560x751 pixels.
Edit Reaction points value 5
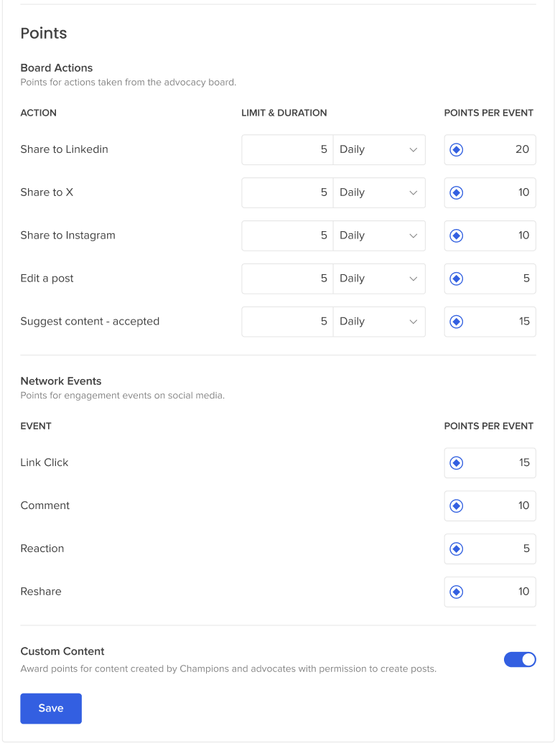tap(490, 549)
